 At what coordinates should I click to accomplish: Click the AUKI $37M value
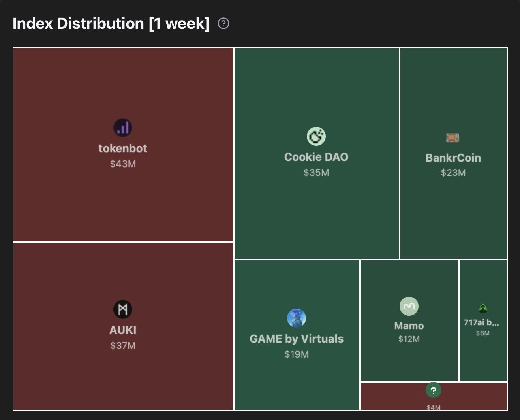[x=123, y=346]
